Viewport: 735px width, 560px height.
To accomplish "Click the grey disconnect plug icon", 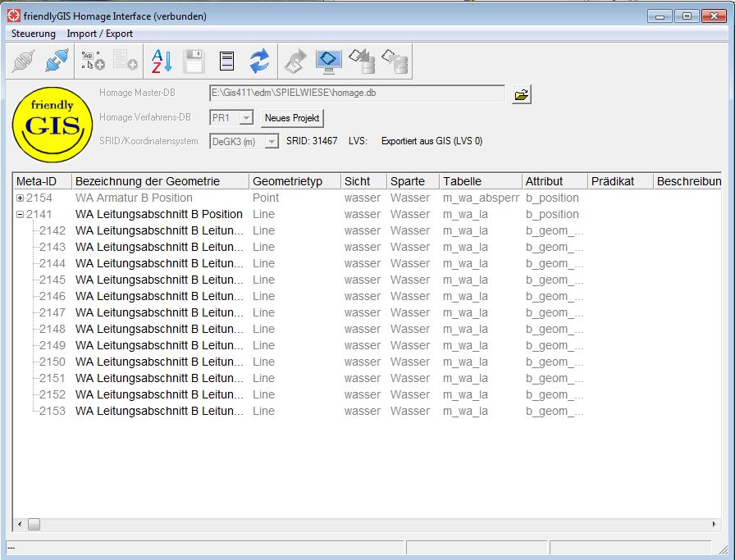I will tap(25, 61).
